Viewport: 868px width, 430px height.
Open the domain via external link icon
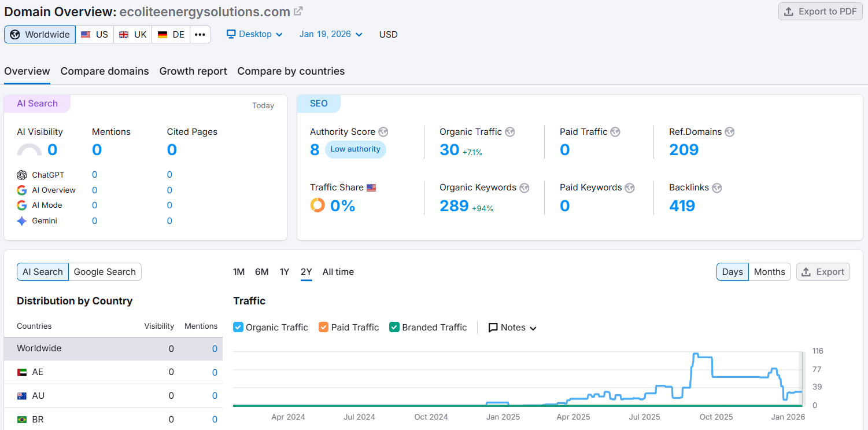(298, 10)
